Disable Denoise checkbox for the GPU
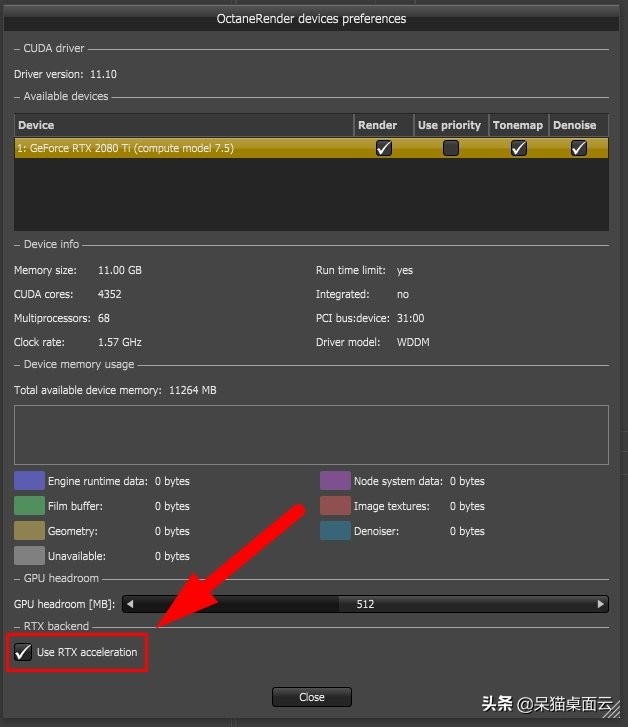 (579, 148)
